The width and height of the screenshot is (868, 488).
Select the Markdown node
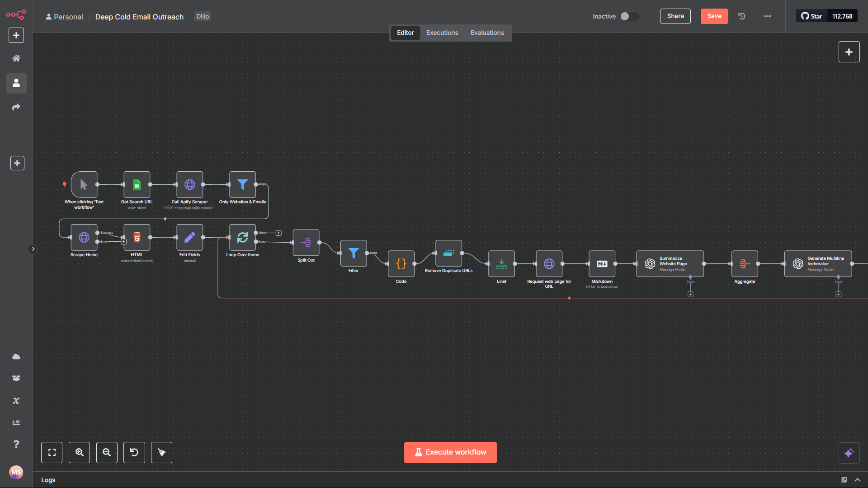pyautogui.click(x=602, y=264)
